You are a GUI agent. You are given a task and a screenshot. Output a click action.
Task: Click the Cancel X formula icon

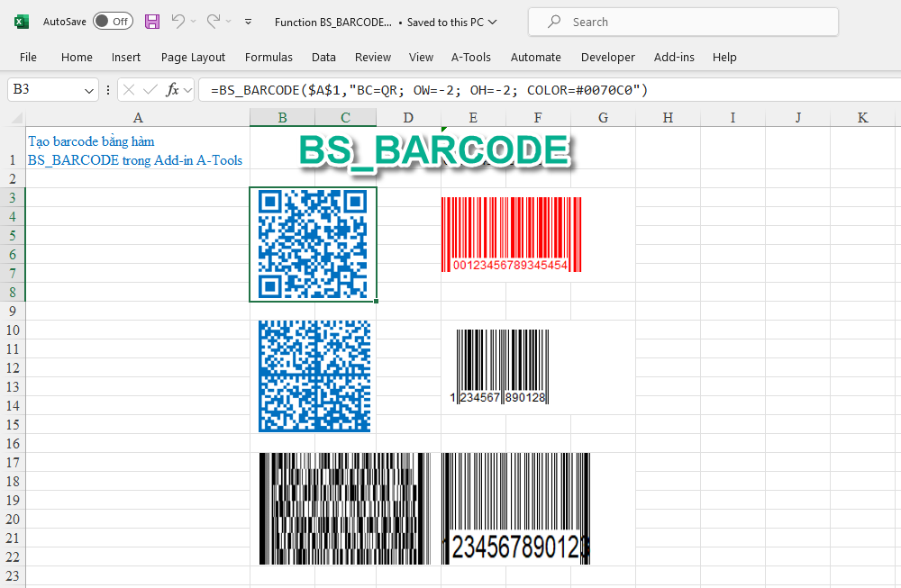click(x=129, y=90)
